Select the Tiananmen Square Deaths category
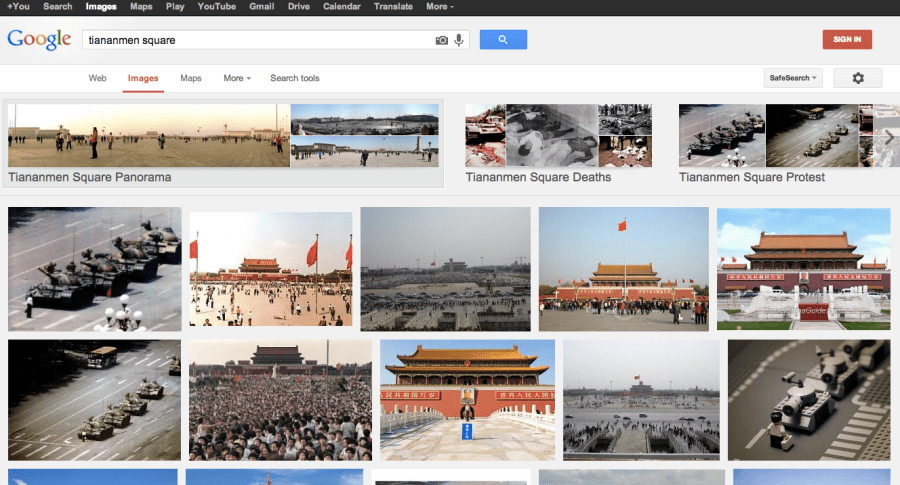Viewport: 900px width, 485px height. 558,144
